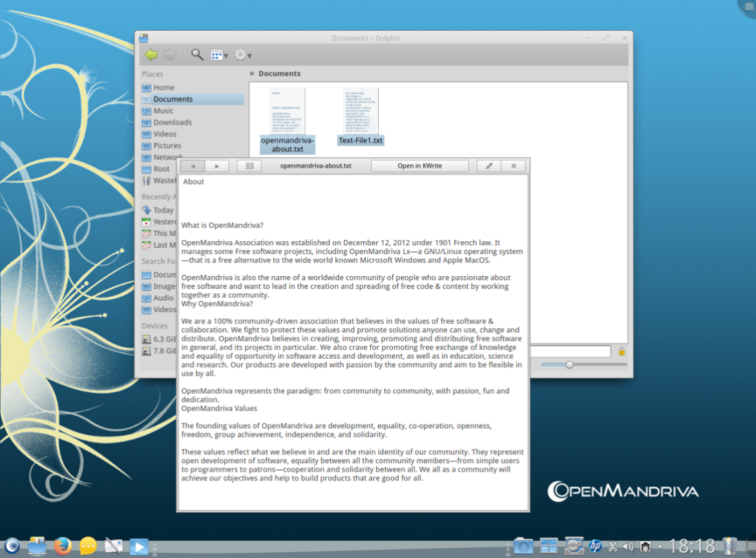This screenshot has height=558, width=756.
Task: Select the Today entry under Recently Saved
Action: pyautogui.click(x=162, y=210)
